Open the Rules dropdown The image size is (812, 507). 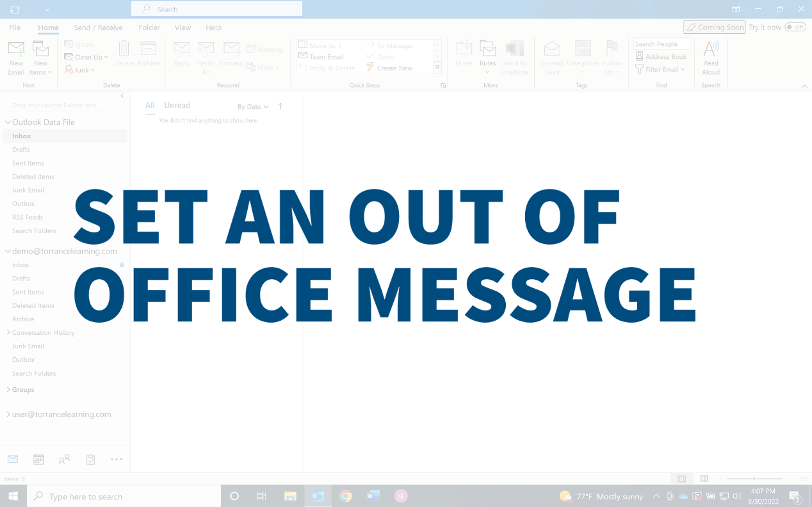point(488,58)
